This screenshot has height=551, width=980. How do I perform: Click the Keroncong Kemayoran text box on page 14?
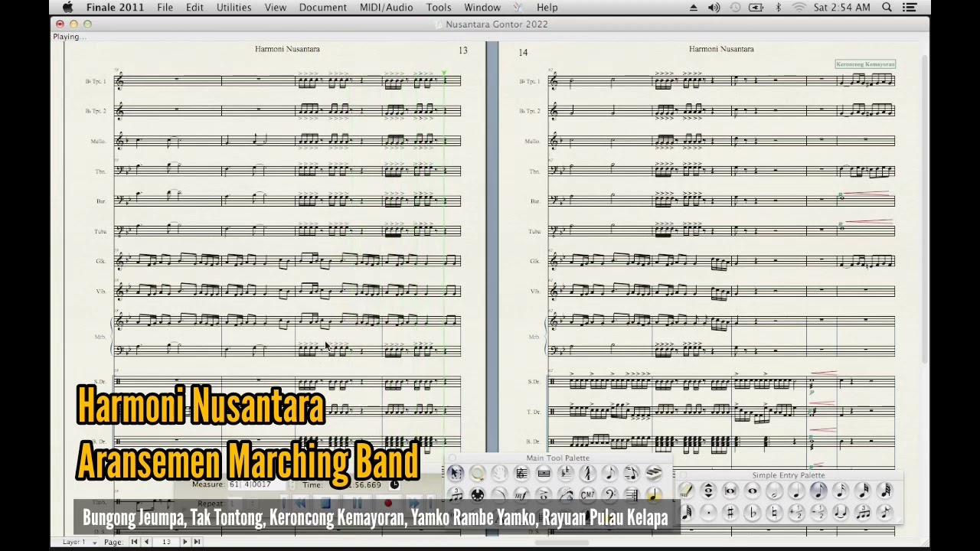tap(865, 64)
